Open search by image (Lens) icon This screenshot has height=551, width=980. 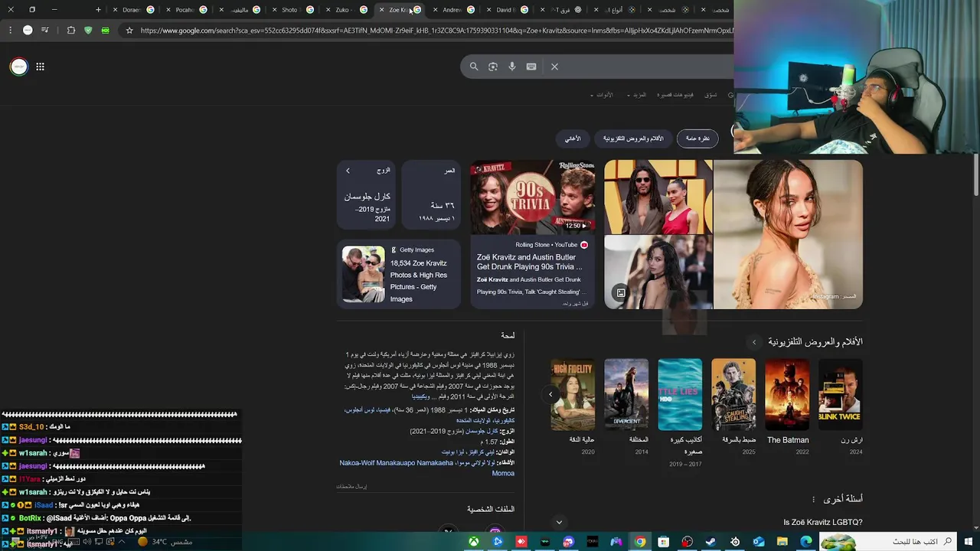(x=493, y=67)
